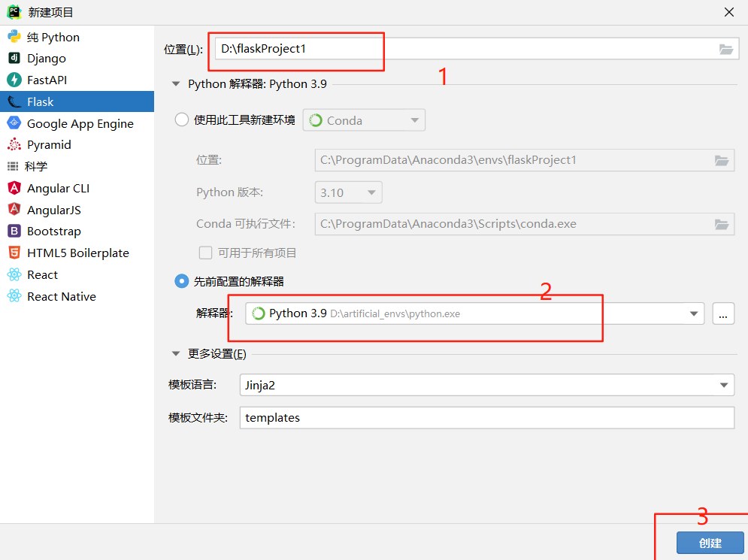Close the 新建项目 dialog
The width and height of the screenshot is (748, 560).
pos(729,12)
